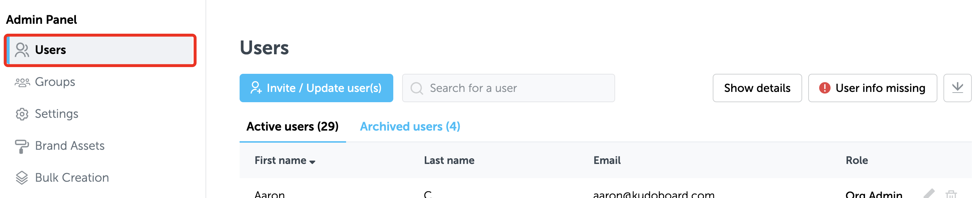
Task: Click the Bulk Creation layers icon
Action: click(22, 178)
